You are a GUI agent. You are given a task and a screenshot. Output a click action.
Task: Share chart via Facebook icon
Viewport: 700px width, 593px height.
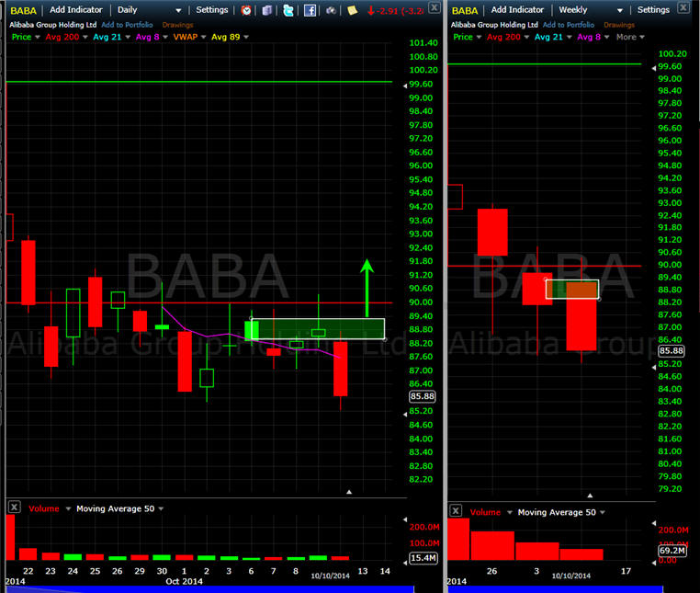(x=310, y=10)
